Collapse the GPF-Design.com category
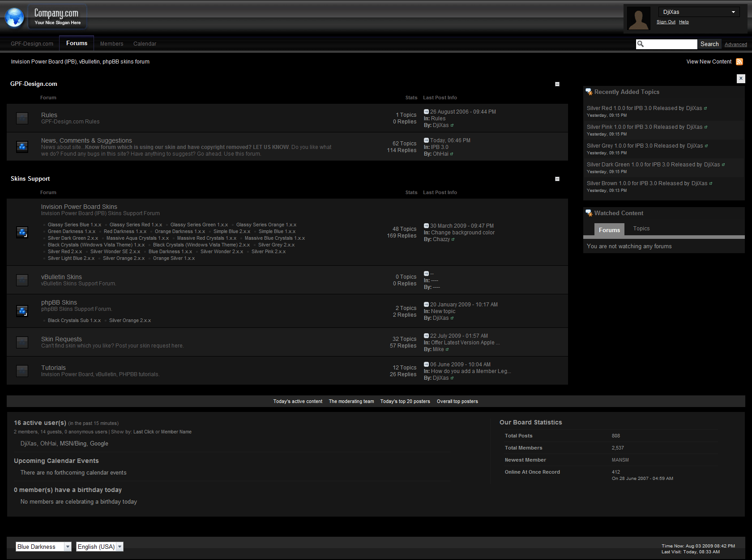 (x=557, y=84)
